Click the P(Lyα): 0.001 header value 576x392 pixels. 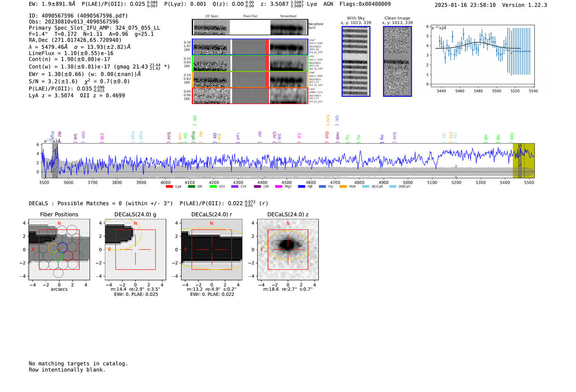tap(185, 4)
